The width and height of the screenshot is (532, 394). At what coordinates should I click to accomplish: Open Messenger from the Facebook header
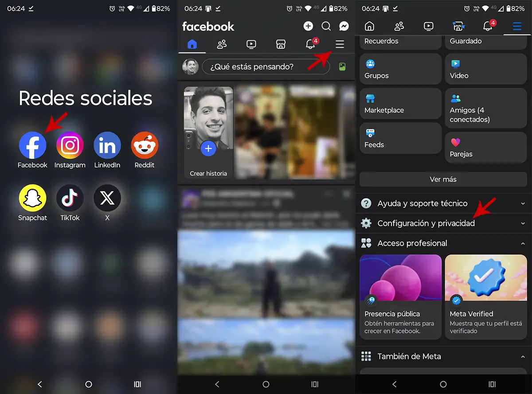pos(344,27)
